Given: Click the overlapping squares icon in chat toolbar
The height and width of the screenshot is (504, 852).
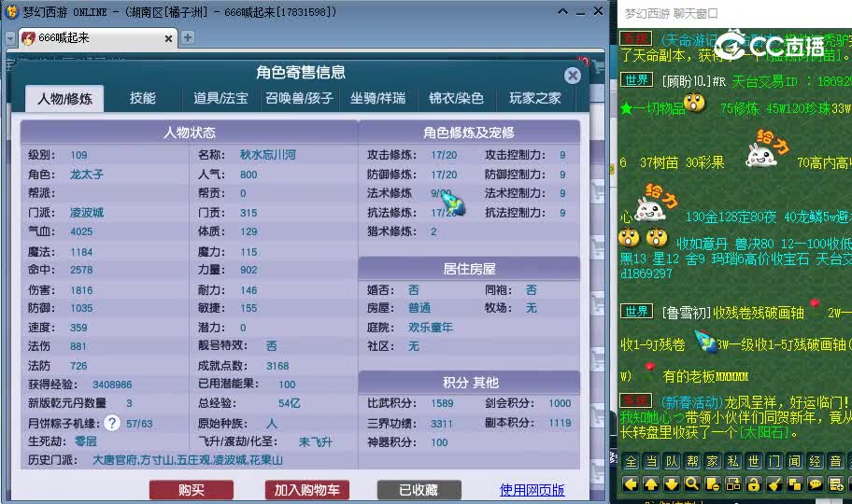Looking at the screenshot, I should tap(795, 483).
